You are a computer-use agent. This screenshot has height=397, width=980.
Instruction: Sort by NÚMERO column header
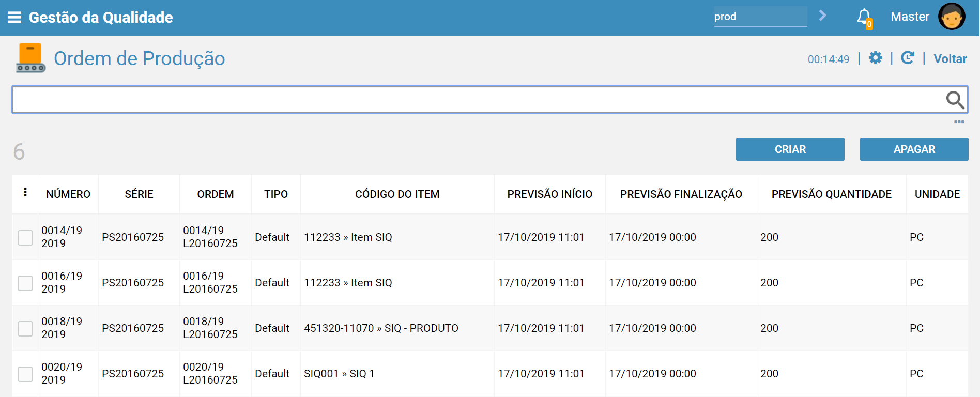[x=68, y=194]
